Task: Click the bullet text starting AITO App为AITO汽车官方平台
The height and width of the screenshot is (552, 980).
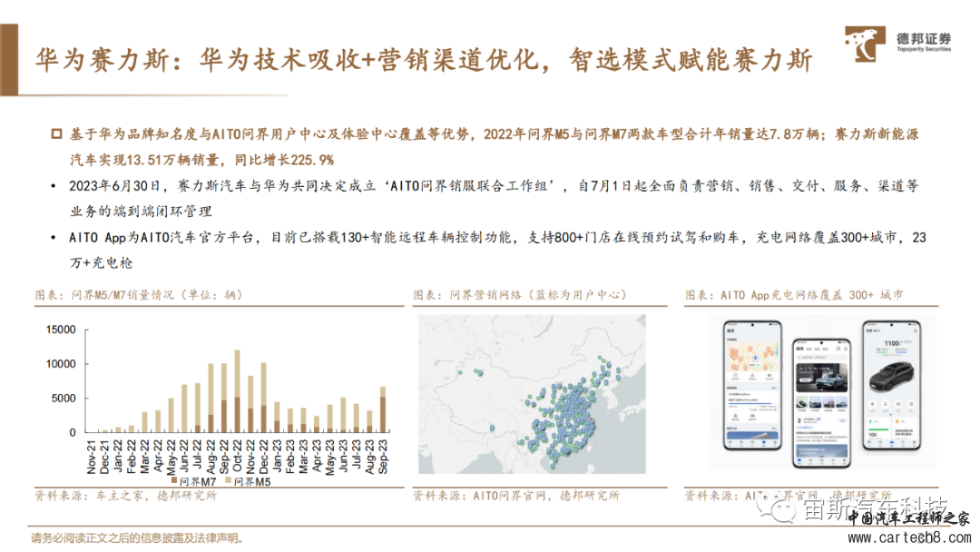Action: [497, 250]
